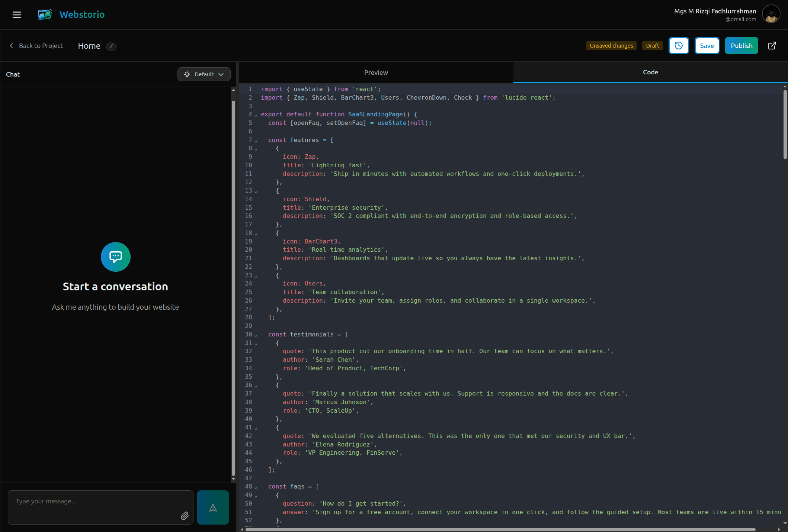Screen dimensions: 788x532
Task: Send the chat message arrow button
Action: (x=213, y=507)
